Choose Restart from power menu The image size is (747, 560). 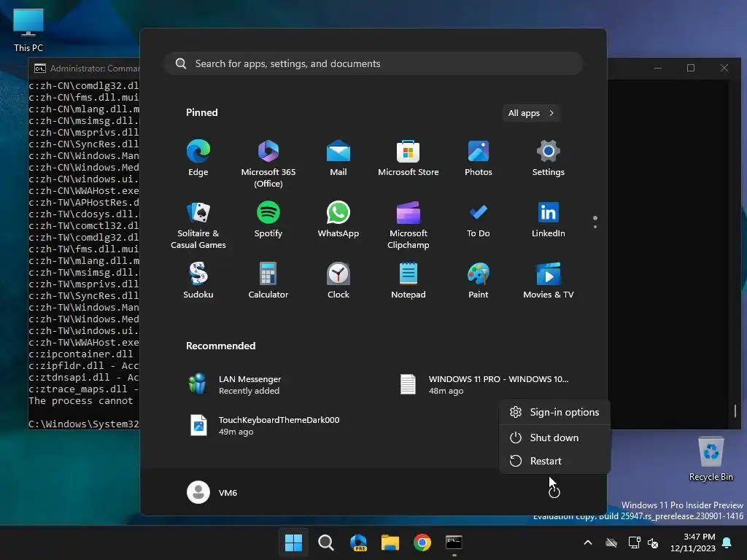click(x=554, y=461)
